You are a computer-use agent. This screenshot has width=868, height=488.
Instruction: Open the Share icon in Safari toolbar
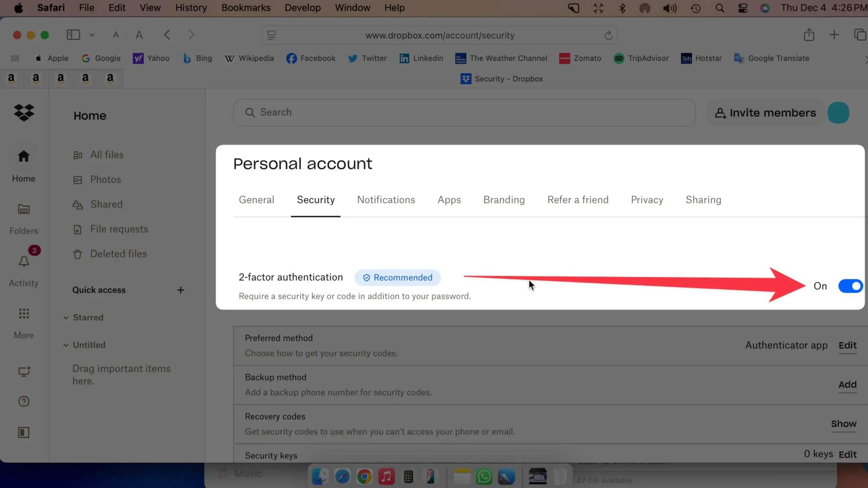click(x=809, y=35)
